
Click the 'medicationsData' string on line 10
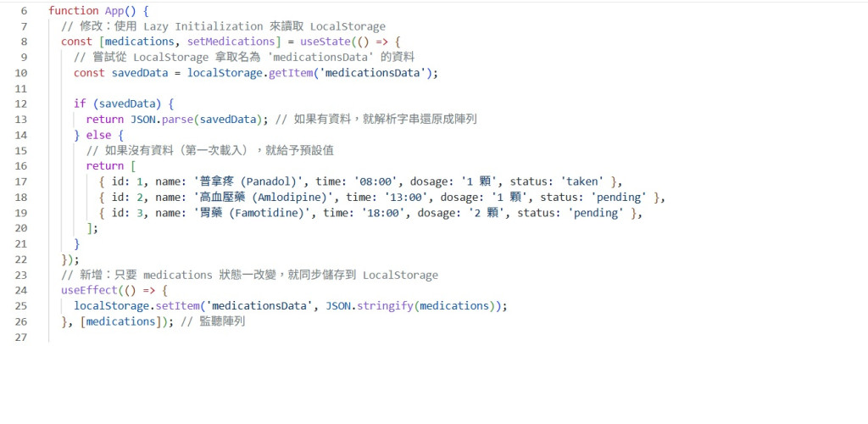click(371, 73)
